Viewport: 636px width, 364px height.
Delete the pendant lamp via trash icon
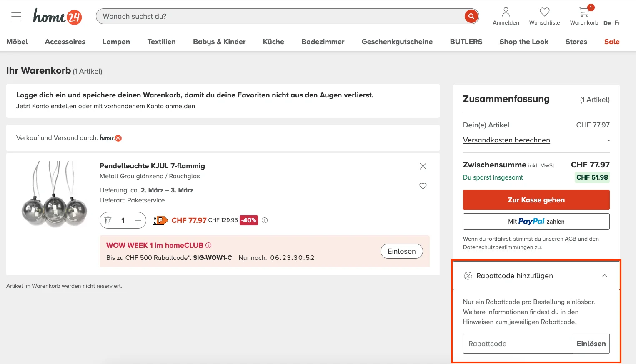coord(108,220)
